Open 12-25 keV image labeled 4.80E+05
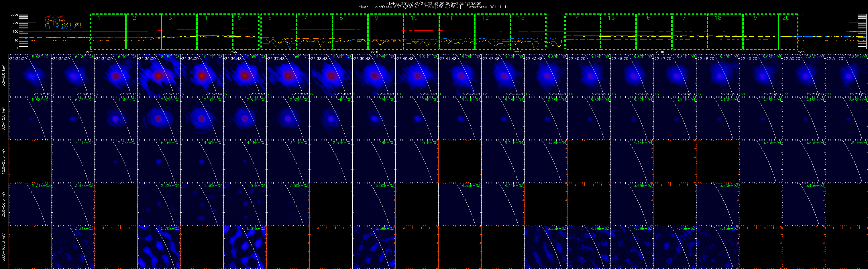This screenshot has height=269, width=868. [202, 161]
